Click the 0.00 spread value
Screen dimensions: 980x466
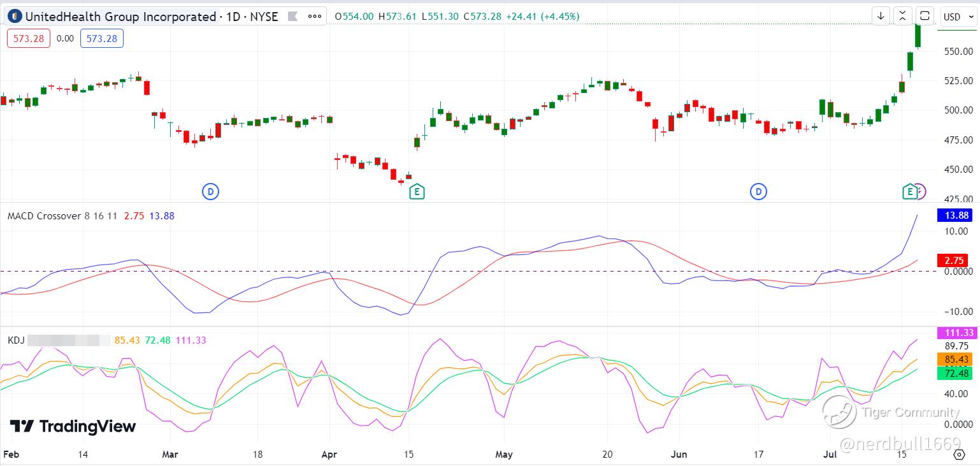pos(65,38)
